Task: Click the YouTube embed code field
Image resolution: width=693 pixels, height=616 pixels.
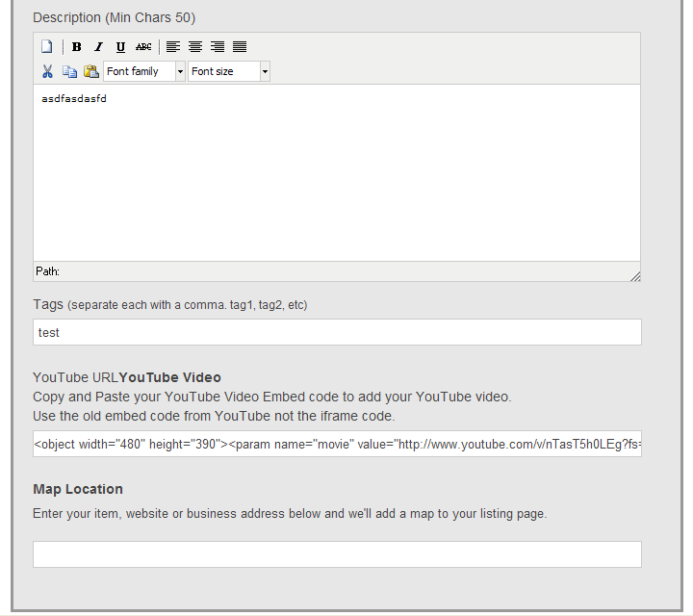Action: [337, 444]
